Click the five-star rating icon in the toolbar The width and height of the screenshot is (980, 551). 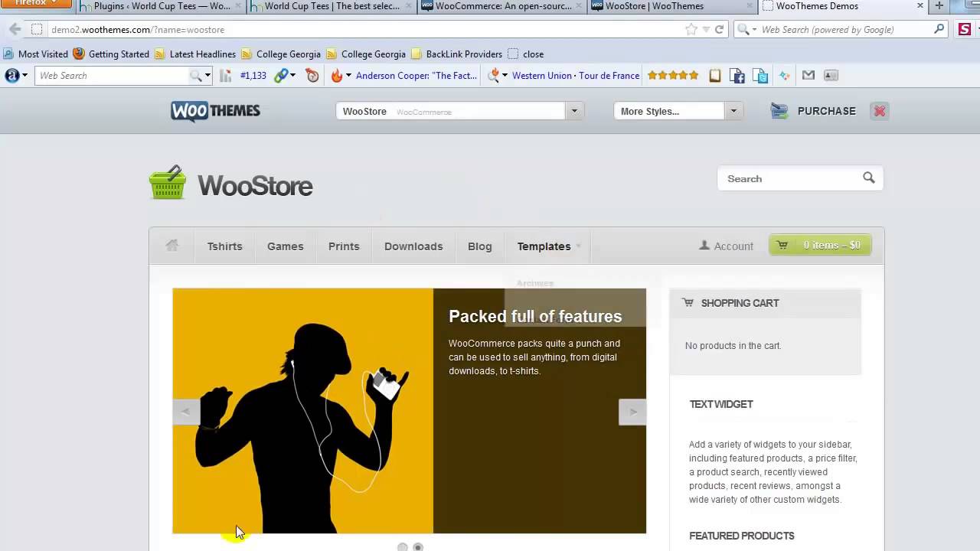point(673,75)
